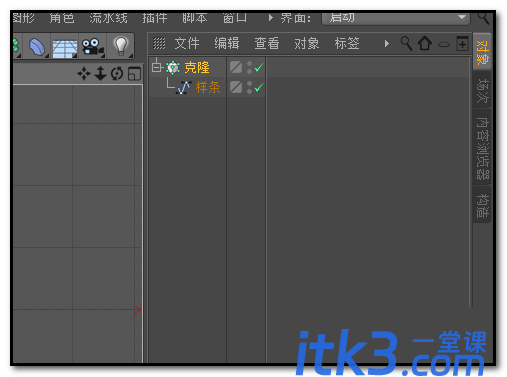Image resolution: width=507 pixels, height=377 pixels.
Task: Open the floor/environment object tool
Action: 65,47
